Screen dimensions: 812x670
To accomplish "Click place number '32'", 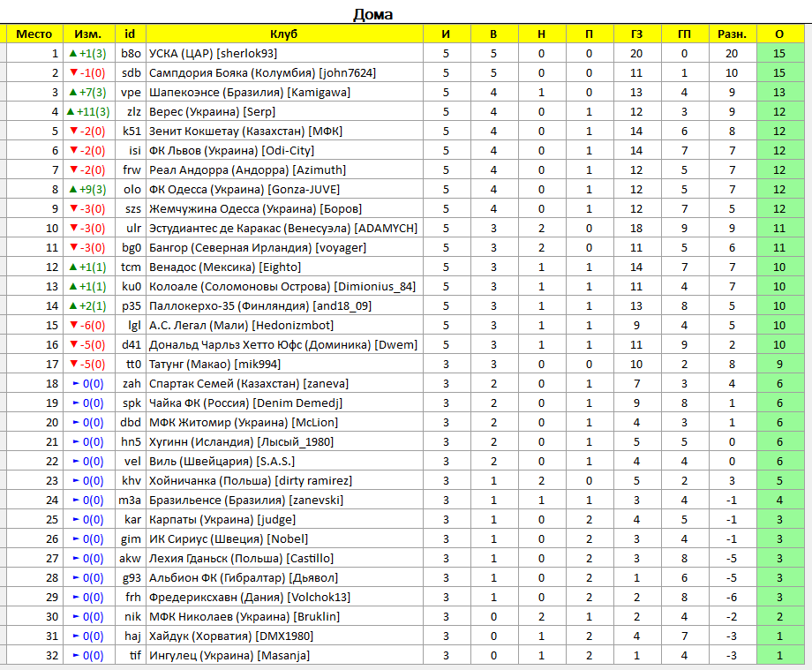I will click(x=52, y=656).
